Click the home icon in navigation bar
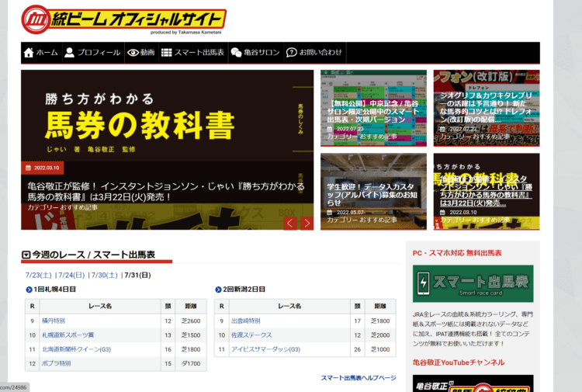The height and width of the screenshot is (392, 582). tap(29, 53)
